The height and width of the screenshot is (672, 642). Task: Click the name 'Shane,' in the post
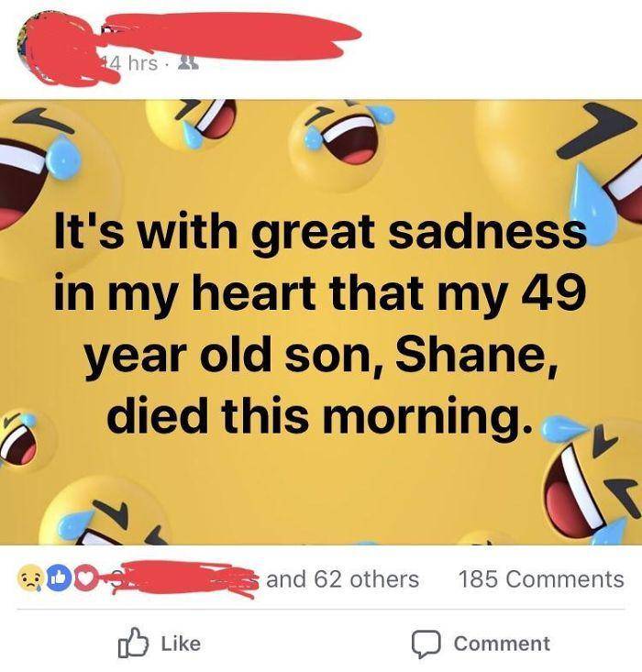(477, 356)
